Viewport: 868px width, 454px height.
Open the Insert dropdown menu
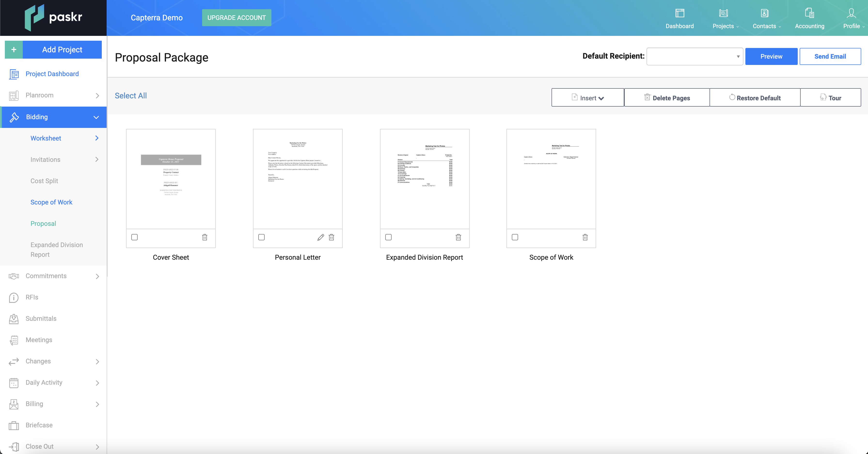tap(588, 98)
